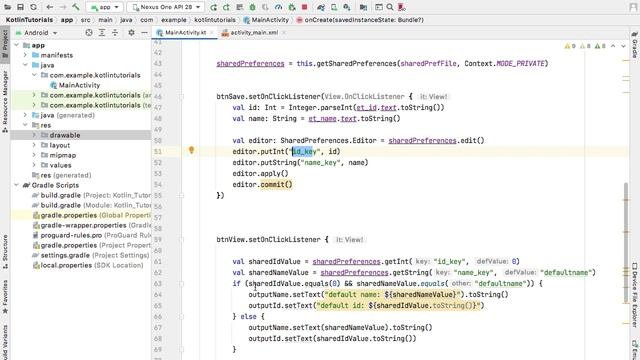Go to next highlighted error arrow

623,46
